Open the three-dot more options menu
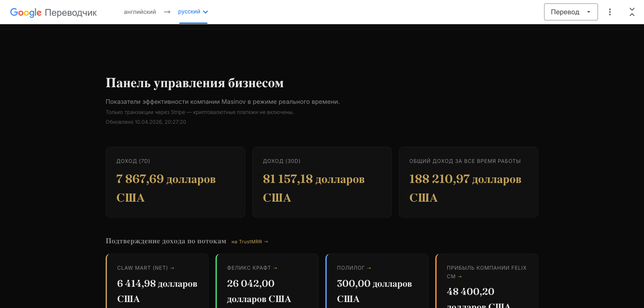The height and width of the screenshot is (308, 644). click(610, 12)
